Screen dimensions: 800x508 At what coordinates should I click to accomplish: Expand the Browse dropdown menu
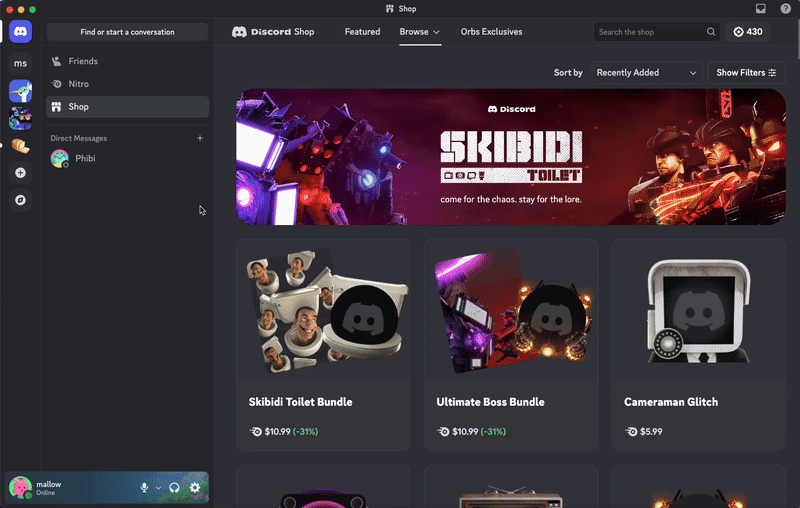[419, 32]
